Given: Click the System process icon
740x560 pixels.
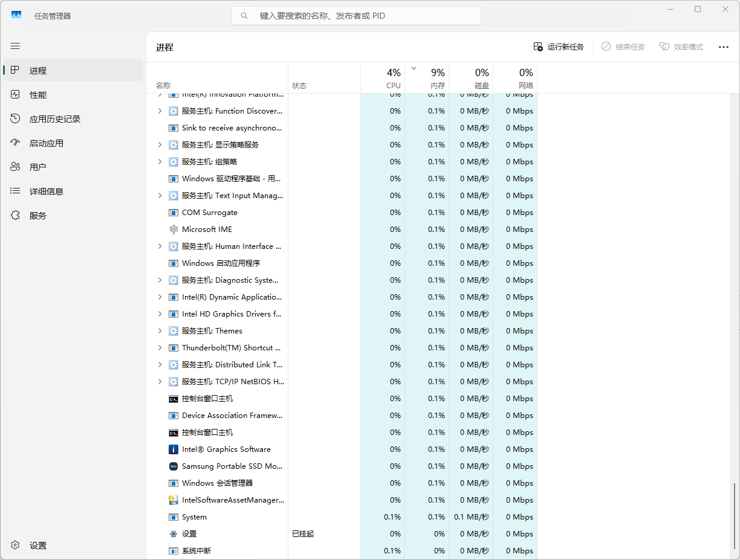Looking at the screenshot, I should click(174, 517).
